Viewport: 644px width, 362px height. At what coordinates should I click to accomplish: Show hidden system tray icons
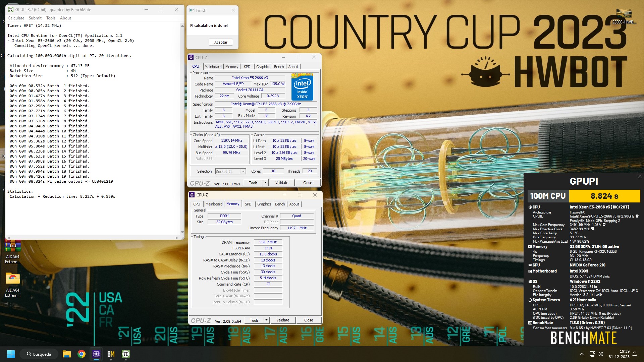coord(582,354)
